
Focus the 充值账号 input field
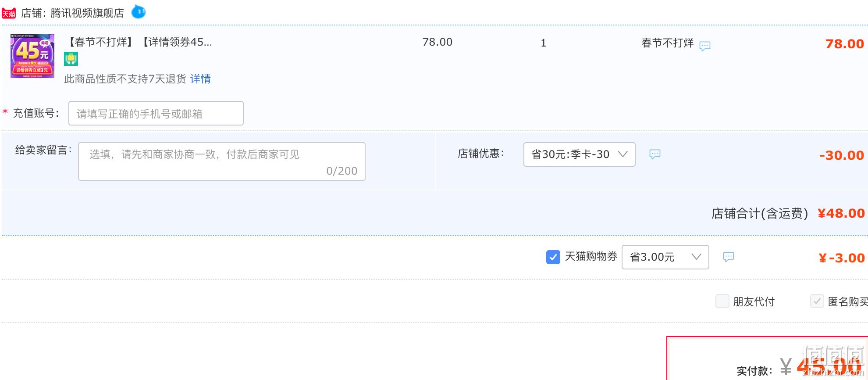pyautogui.click(x=156, y=113)
